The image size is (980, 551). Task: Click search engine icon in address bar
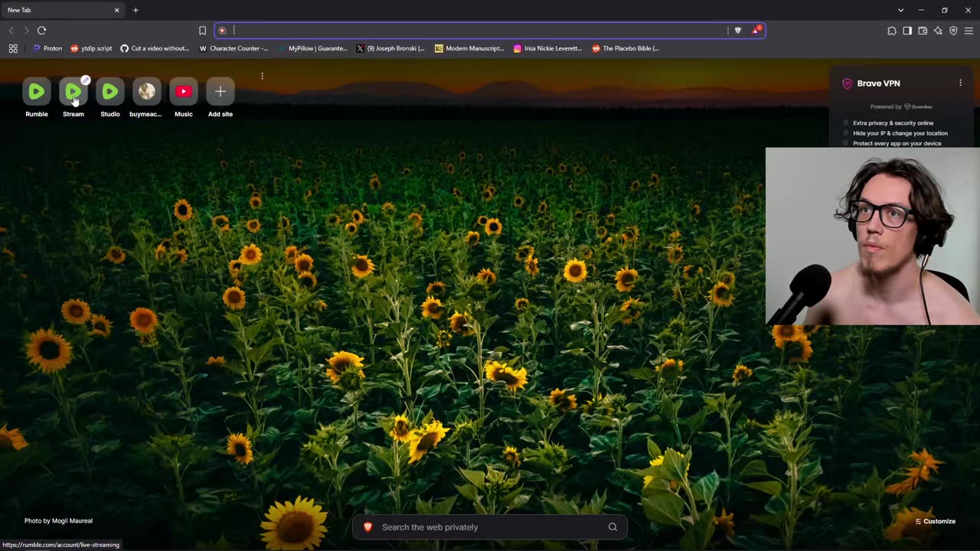pos(223,31)
